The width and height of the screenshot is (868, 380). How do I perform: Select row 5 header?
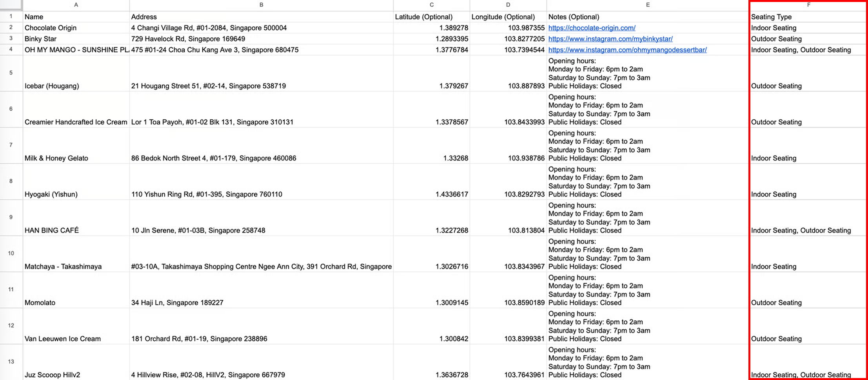click(x=11, y=73)
